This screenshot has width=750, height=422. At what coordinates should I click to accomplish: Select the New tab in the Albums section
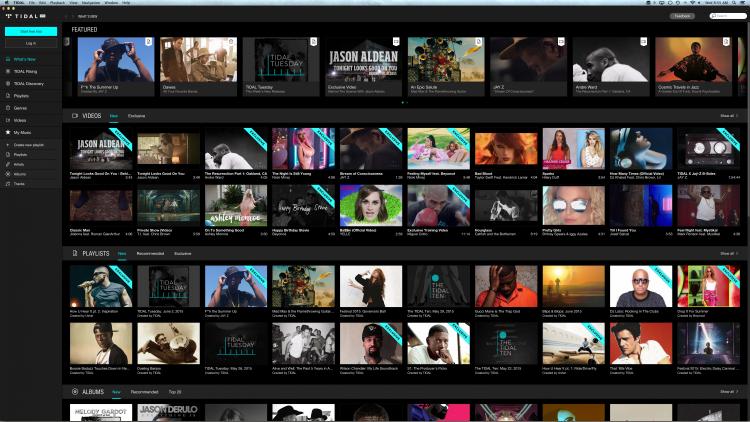[x=116, y=392]
